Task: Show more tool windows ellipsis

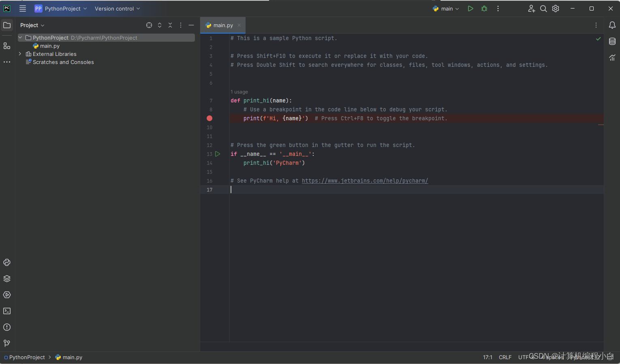Action: [7, 62]
